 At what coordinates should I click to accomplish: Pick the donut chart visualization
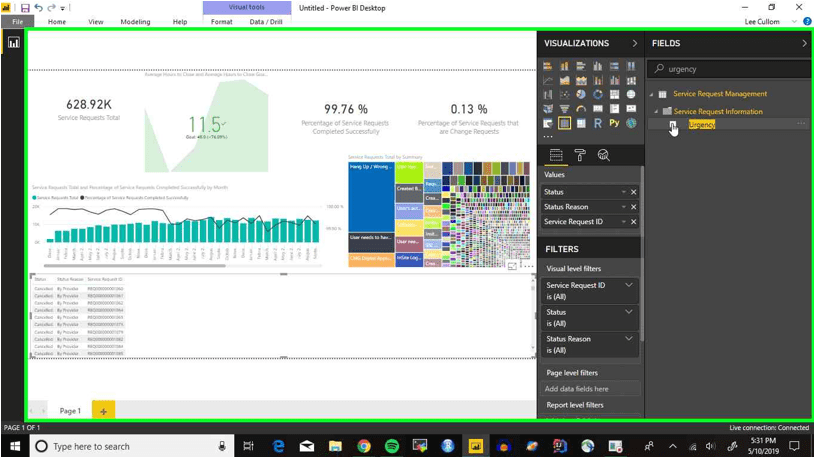click(598, 94)
